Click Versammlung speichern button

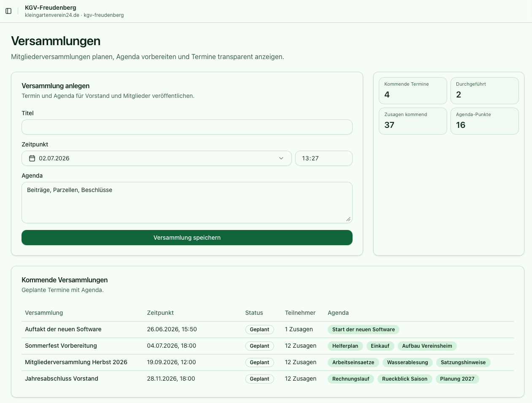[187, 238]
